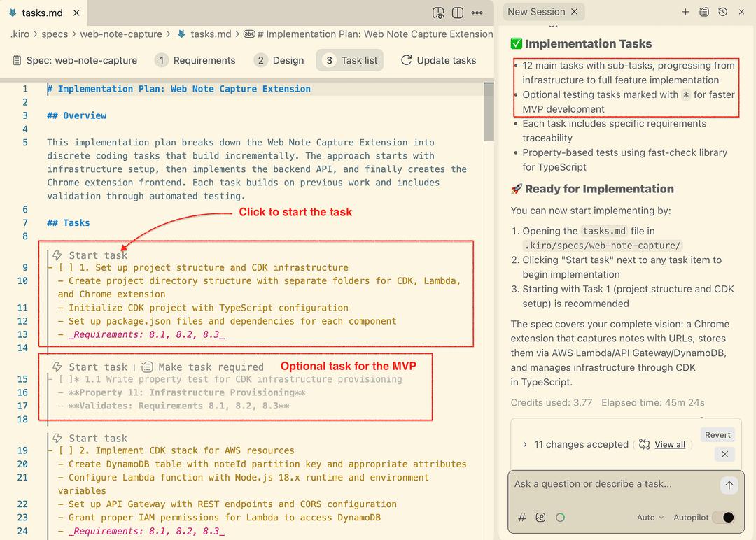Send message with the up arrow button
Image resolution: width=756 pixels, height=540 pixels.
click(729, 485)
